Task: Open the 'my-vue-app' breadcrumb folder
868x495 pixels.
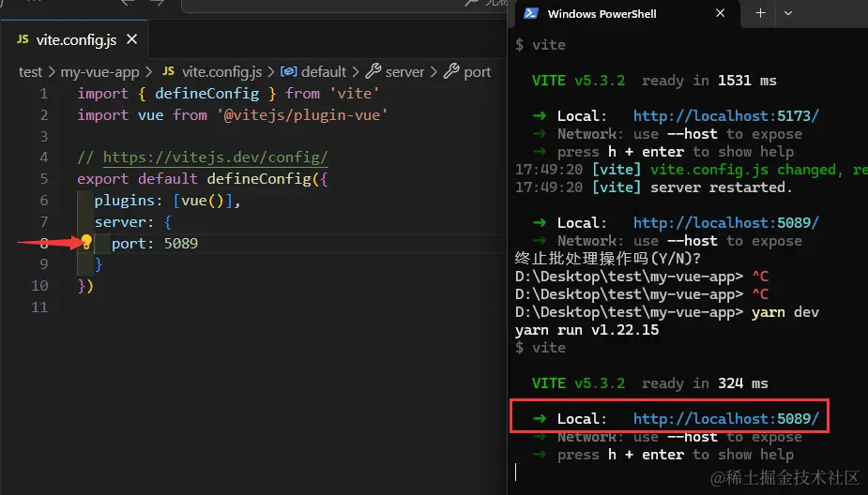Action: pyautogui.click(x=99, y=72)
